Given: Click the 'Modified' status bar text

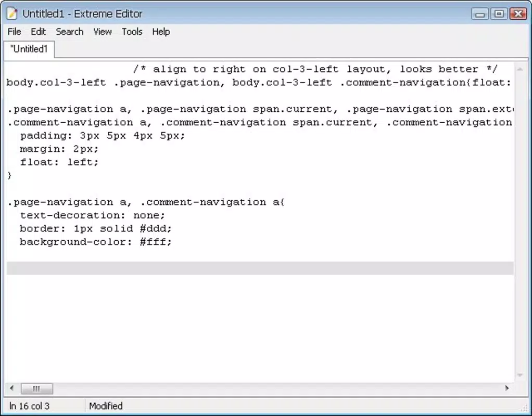Looking at the screenshot, I should pyautogui.click(x=106, y=406).
